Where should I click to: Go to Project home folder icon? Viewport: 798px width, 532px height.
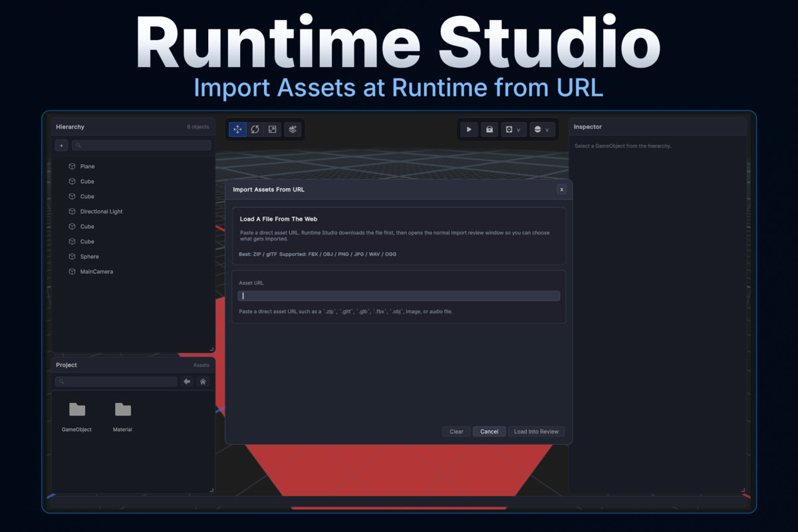pos(203,382)
